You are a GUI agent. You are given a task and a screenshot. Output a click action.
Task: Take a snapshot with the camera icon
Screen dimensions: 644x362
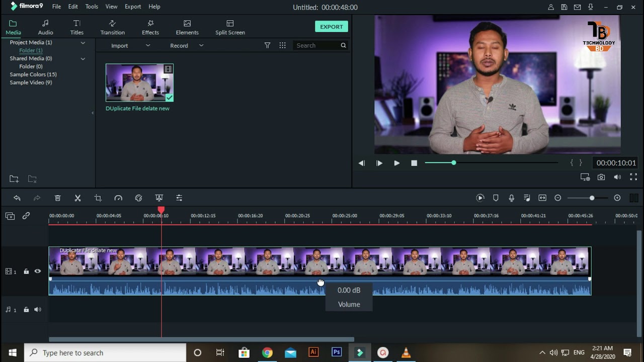point(601,177)
